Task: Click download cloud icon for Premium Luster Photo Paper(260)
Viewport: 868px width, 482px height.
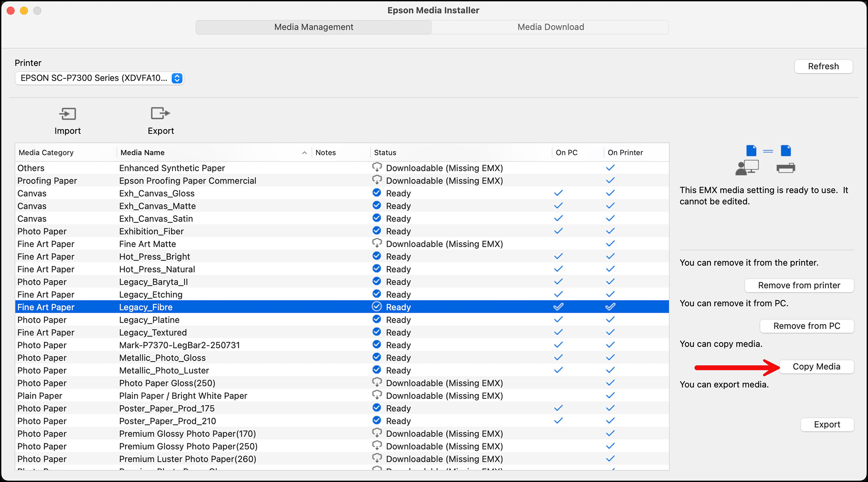Action: (x=377, y=458)
